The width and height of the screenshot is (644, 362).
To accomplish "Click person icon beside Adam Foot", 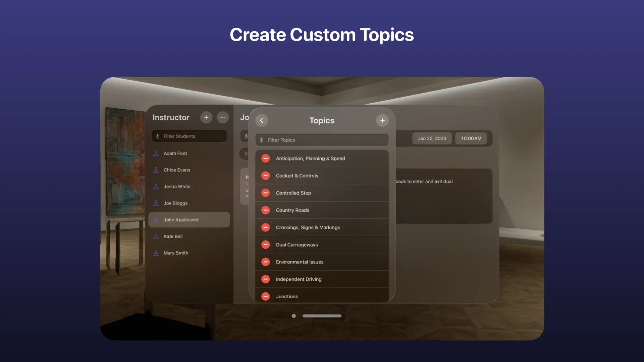I will [156, 153].
